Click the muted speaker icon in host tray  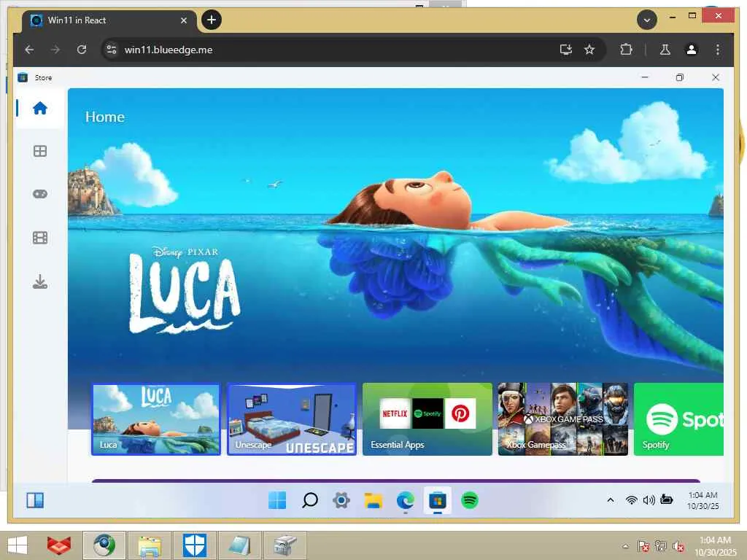pyautogui.click(x=678, y=546)
